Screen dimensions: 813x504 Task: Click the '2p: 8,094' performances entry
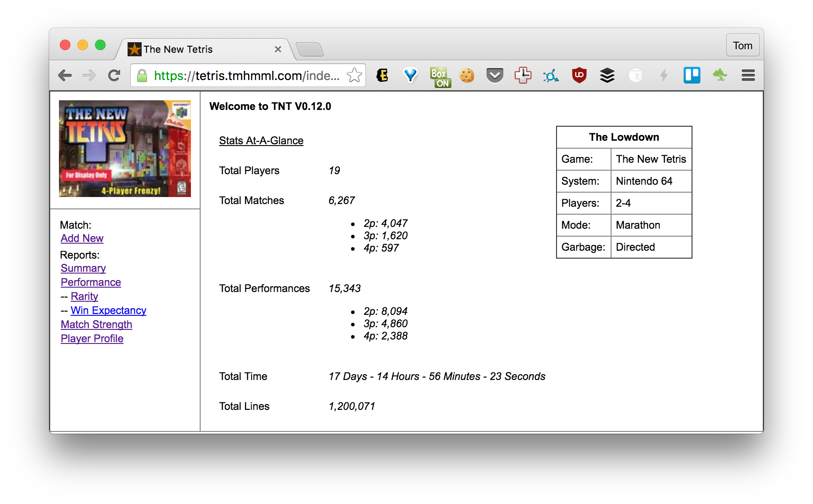[x=385, y=311]
